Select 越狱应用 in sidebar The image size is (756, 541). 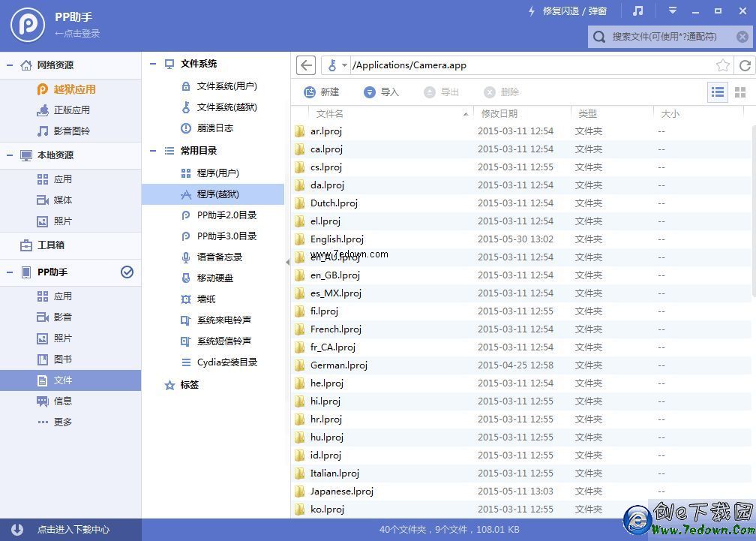(74, 89)
